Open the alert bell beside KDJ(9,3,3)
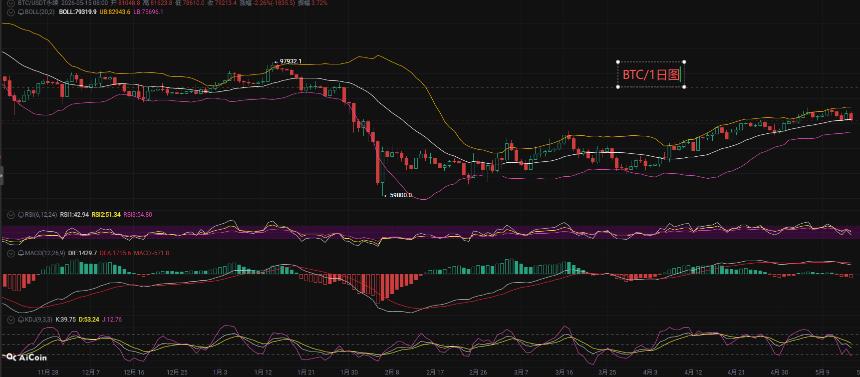860x377 pixels. [21, 319]
